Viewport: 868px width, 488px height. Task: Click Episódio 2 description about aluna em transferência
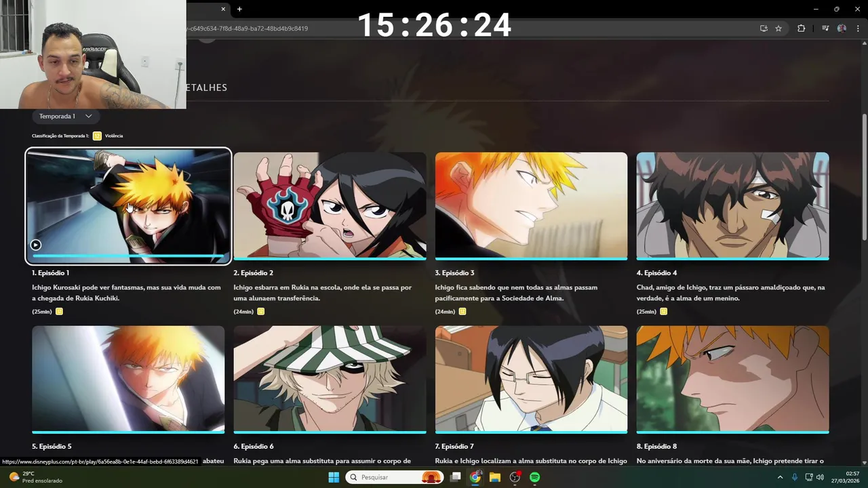(323, 293)
